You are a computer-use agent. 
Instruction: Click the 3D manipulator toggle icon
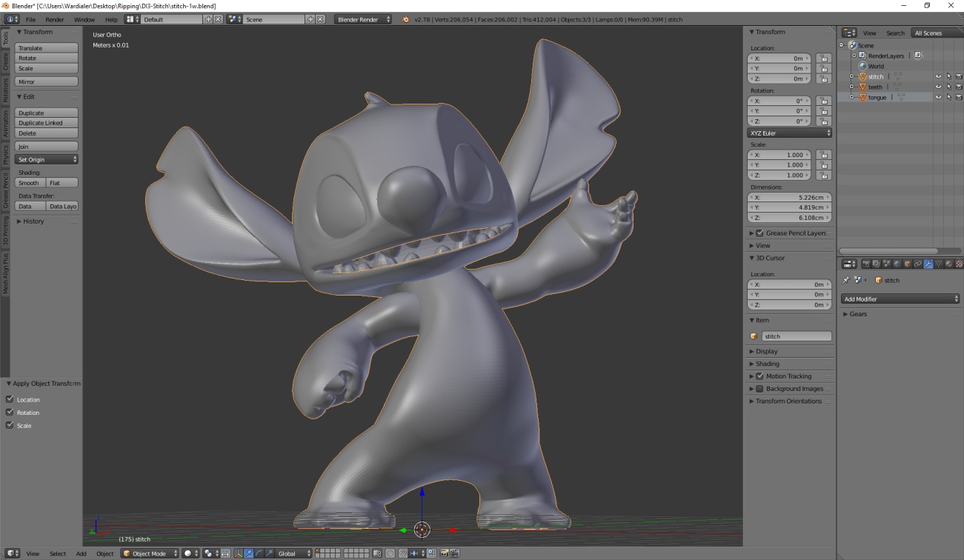point(239,553)
